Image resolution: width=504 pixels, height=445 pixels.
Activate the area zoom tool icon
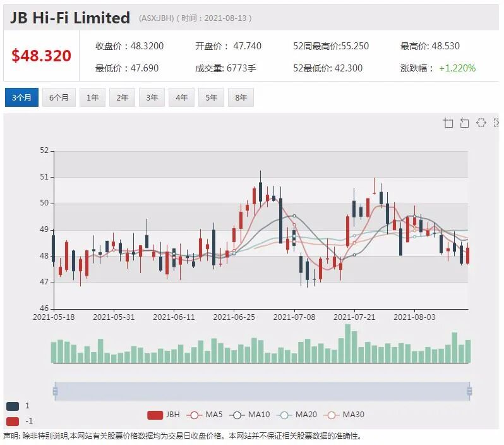pyautogui.click(x=448, y=123)
